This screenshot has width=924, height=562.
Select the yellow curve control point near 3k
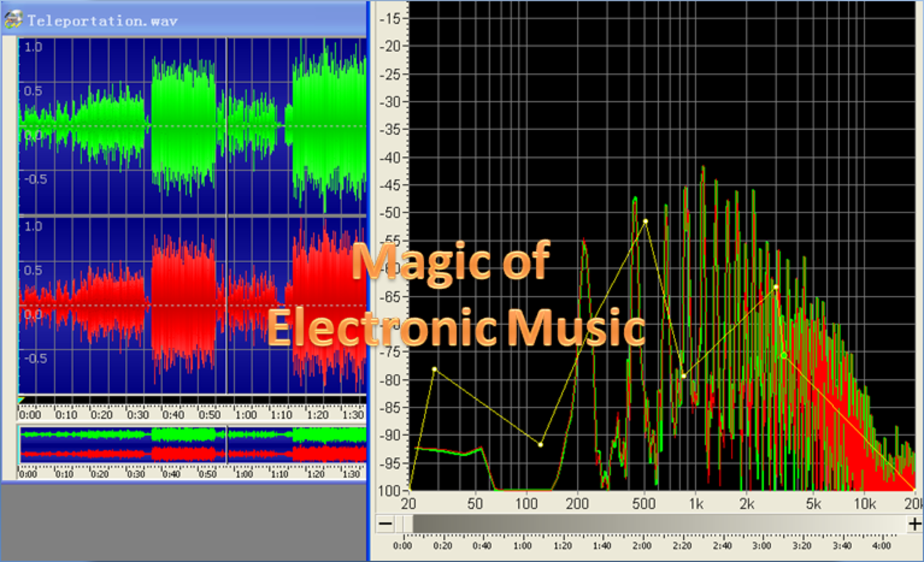(776, 287)
